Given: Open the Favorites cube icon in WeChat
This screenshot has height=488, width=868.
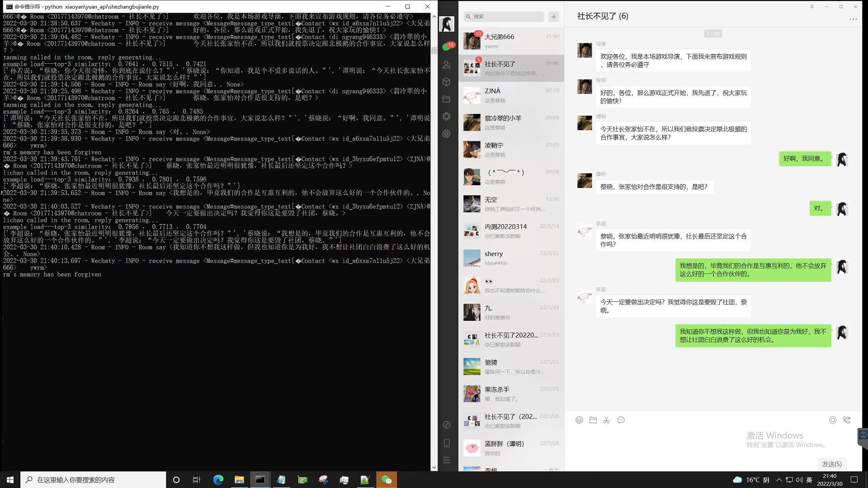Looking at the screenshot, I should coord(447,82).
